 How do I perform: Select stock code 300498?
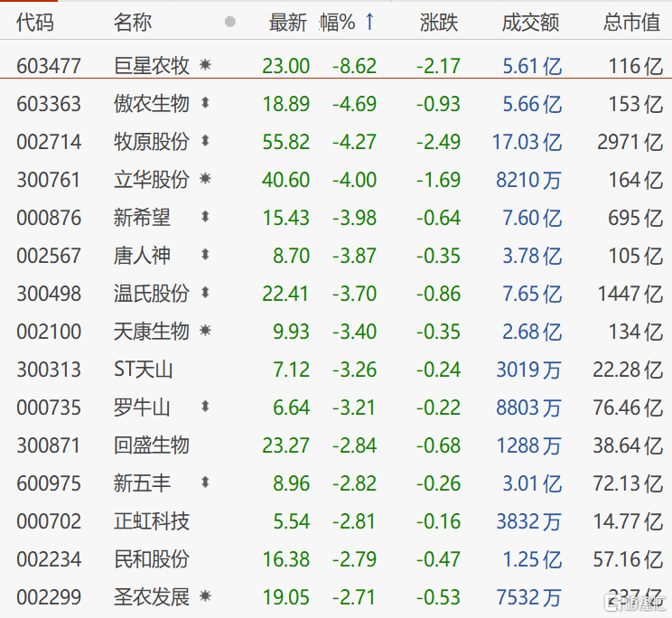click(49, 294)
